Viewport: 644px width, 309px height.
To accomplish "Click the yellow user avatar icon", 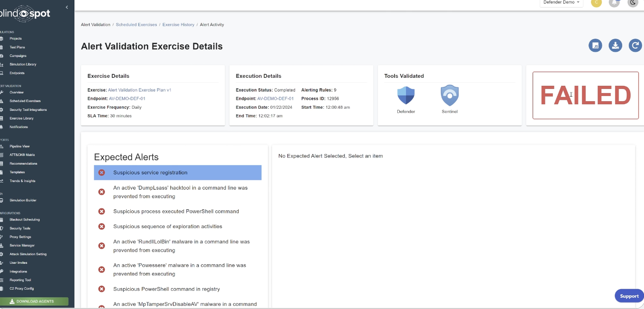I will click(x=596, y=3).
